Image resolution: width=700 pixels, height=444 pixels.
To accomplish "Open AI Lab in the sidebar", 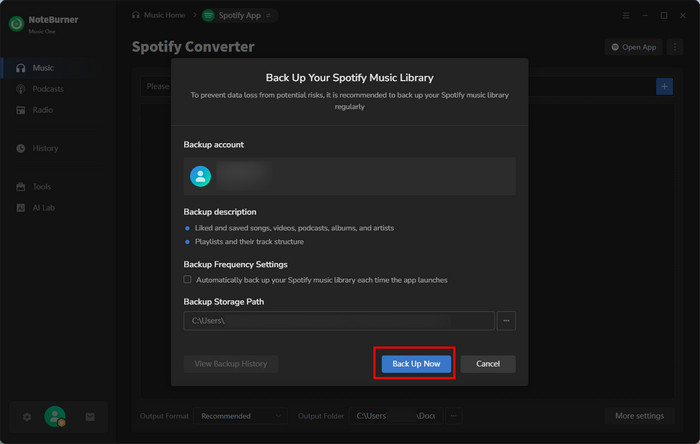I will pos(43,207).
